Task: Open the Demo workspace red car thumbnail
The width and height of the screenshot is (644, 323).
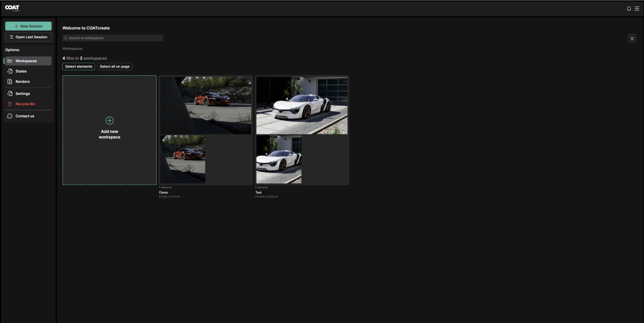Action: pos(206,106)
